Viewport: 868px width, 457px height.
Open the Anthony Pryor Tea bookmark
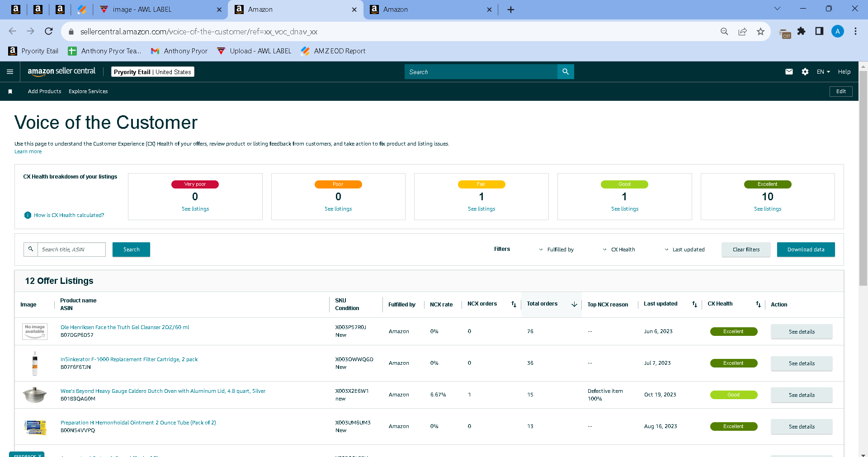(x=104, y=51)
